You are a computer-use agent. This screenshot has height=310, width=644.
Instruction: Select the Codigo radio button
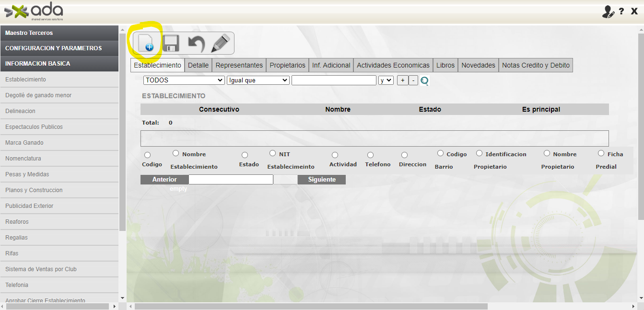[x=147, y=155]
